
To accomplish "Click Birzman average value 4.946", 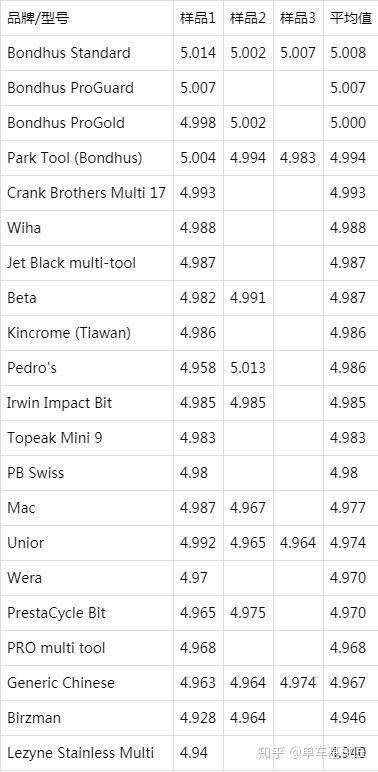I will pos(348,717).
